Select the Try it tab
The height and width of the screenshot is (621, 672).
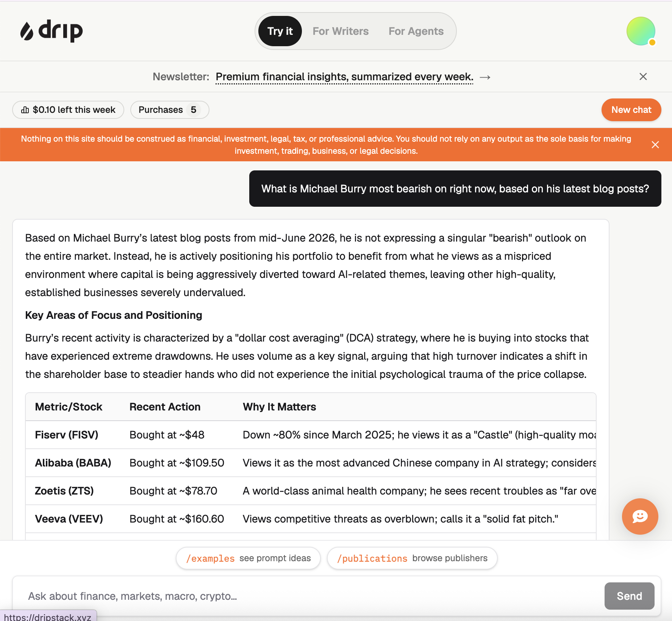point(280,31)
